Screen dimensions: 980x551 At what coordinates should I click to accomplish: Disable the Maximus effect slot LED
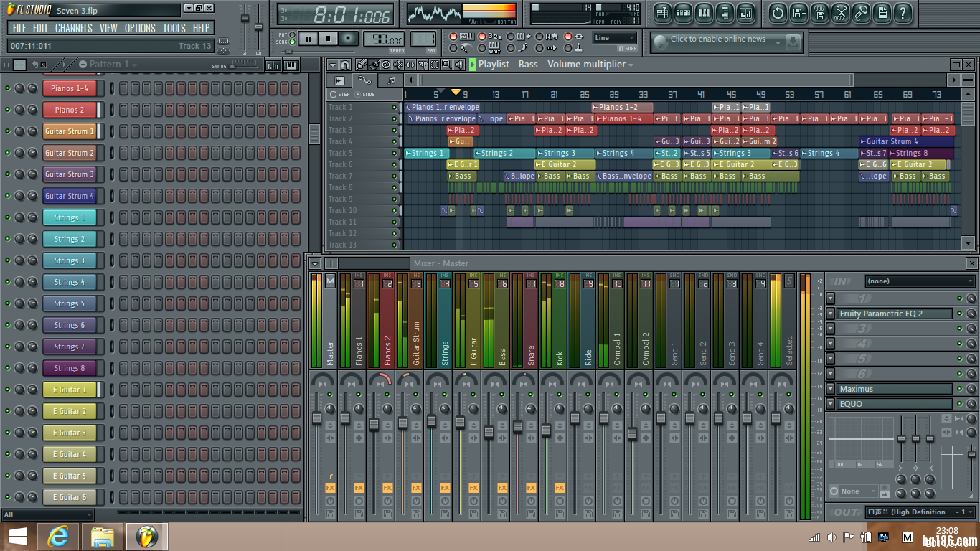click(959, 389)
